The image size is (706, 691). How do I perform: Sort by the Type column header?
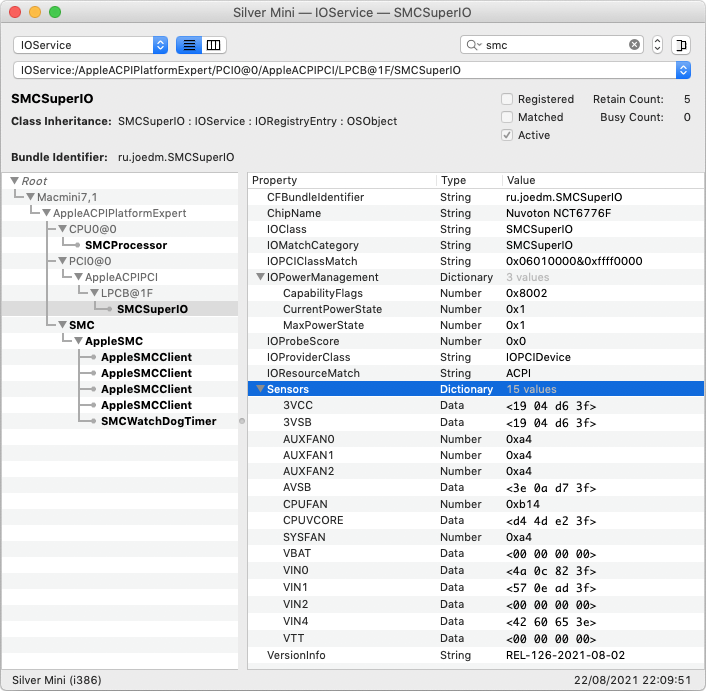click(469, 181)
